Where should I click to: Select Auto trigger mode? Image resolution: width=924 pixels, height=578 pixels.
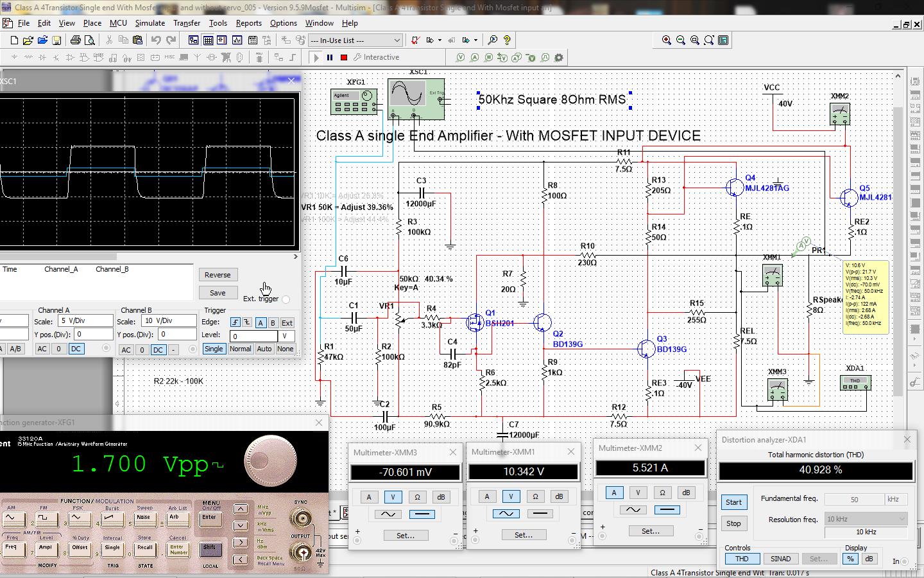[x=264, y=349]
